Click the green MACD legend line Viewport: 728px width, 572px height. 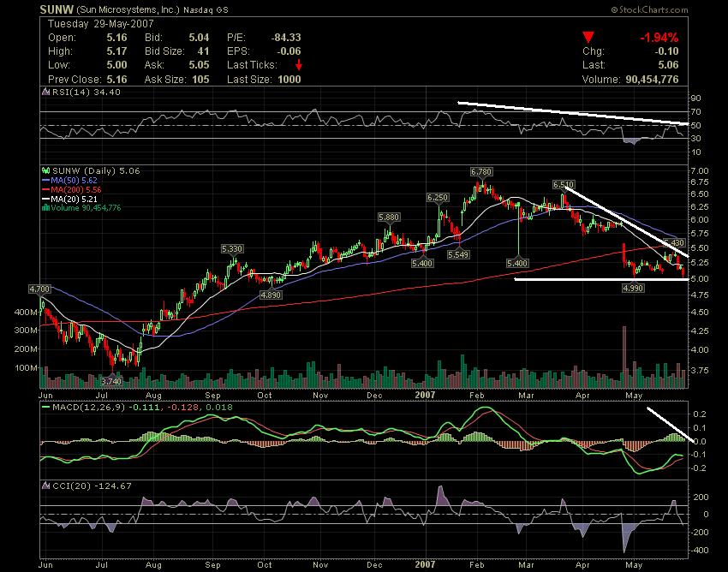click(x=45, y=408)
